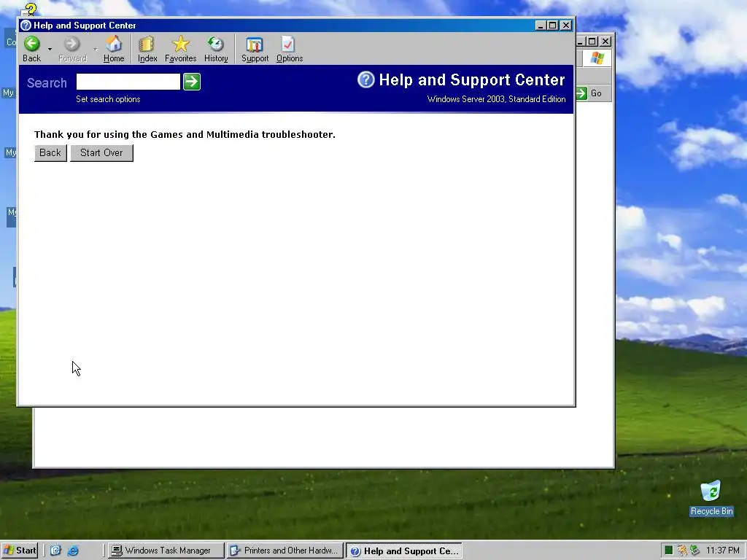
Task: Click the Windows flag logo in background window
Action: tap(597, 58)
